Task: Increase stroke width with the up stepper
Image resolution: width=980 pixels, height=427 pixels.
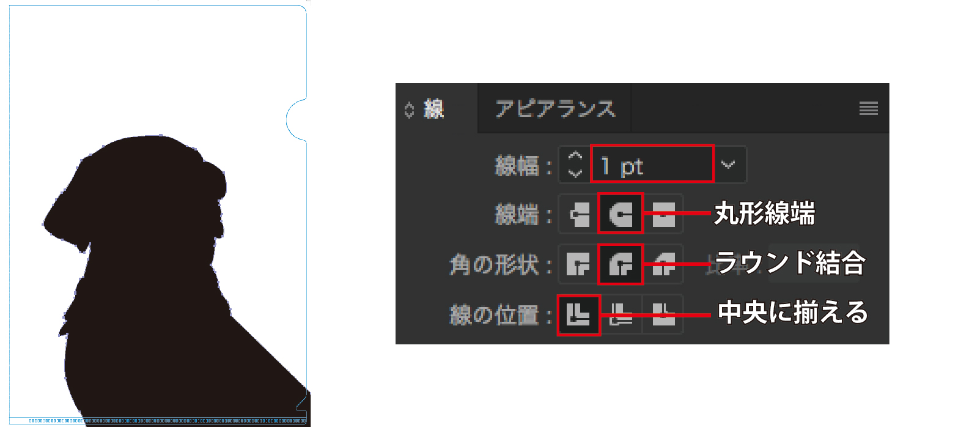Action: (x=575, y=156)
